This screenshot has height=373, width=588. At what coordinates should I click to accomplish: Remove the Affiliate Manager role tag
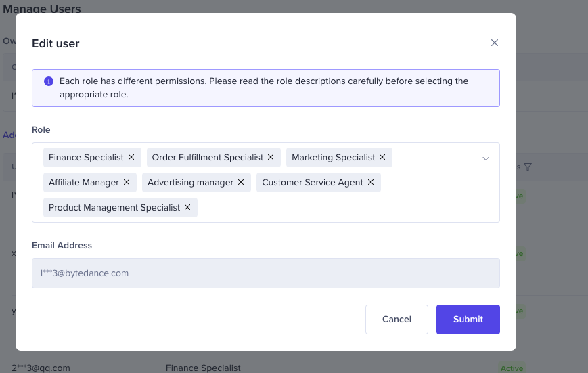tap(127, 183)
